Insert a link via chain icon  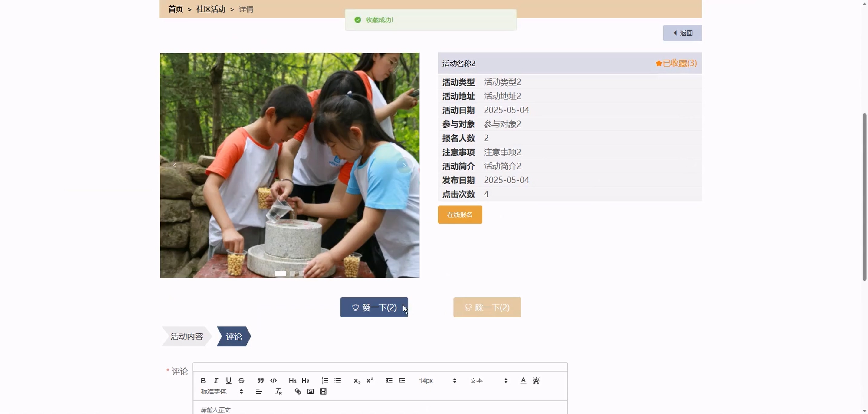click(298, 391)
